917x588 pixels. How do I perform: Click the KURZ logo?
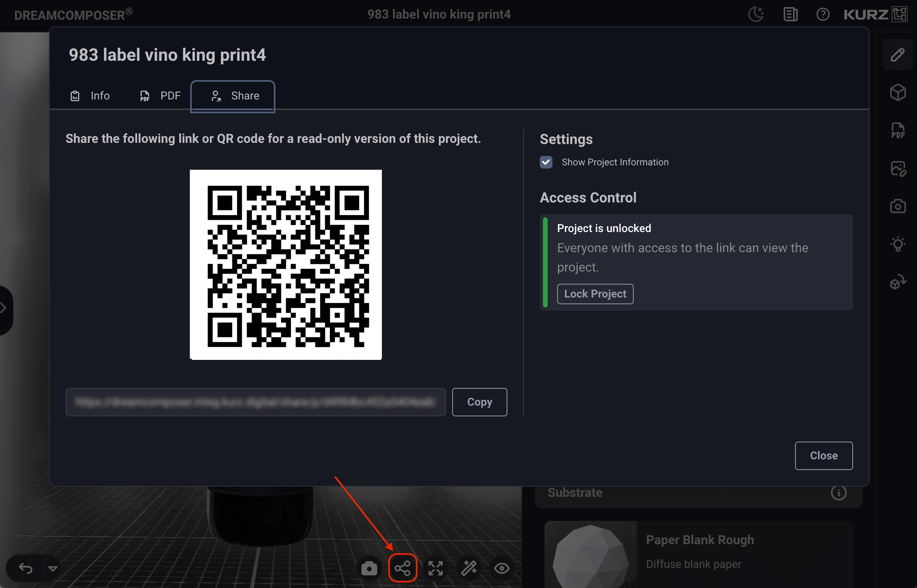click(x=875, y=15)
